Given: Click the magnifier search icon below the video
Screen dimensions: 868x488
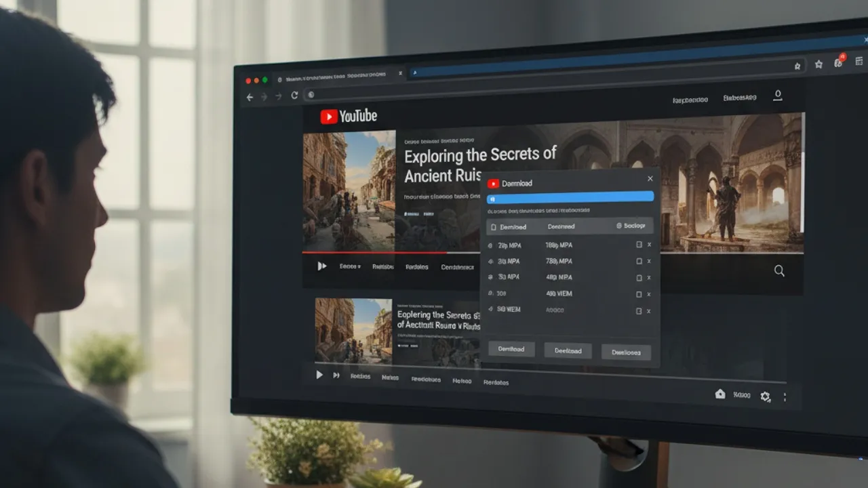Looking at the screenshot, I should pos(779,271).
